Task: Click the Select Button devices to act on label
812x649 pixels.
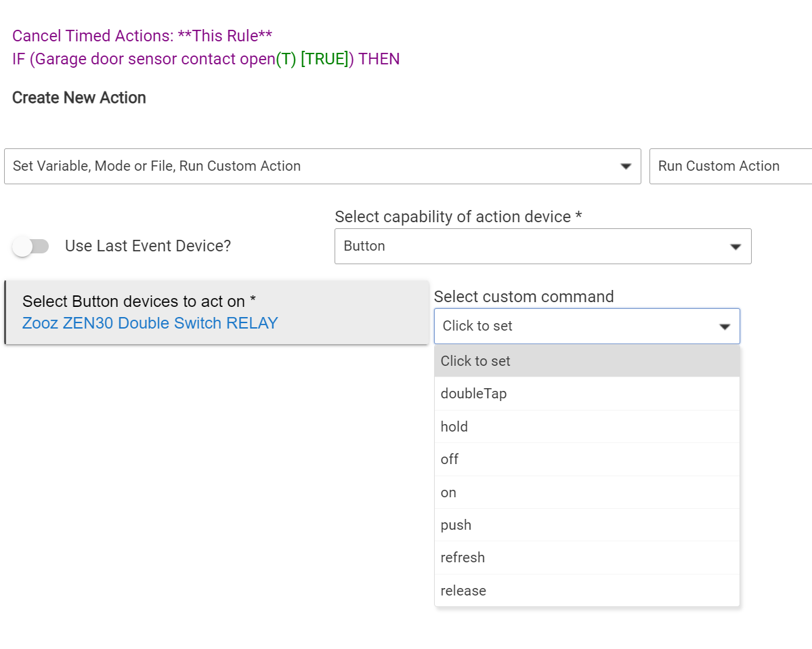Action: coord(139,301)
